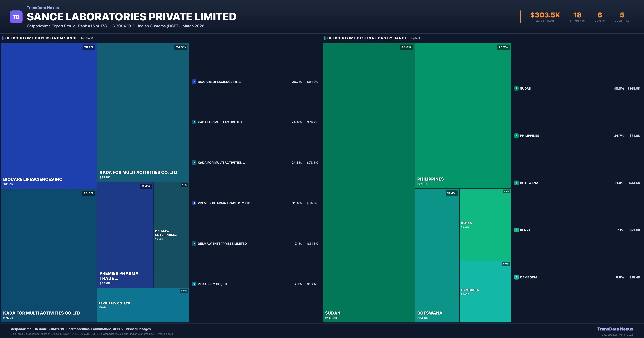Click rank badge 6 beside PE-SUPPLY CO., LTD
This screenshot has width=644, height=338.
[x=194, y=284]
